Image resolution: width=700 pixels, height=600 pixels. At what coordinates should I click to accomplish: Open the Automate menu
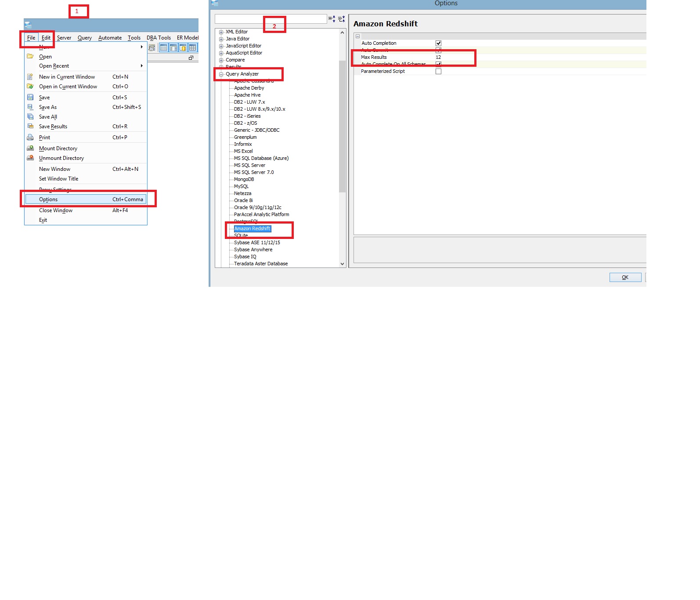(x=110, y=38)
